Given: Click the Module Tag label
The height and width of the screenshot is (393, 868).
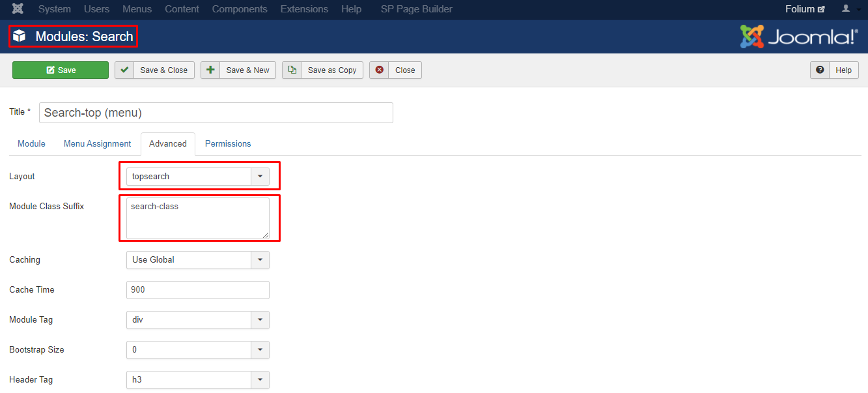Looking at the screenshot, I should tap(31, 320).
